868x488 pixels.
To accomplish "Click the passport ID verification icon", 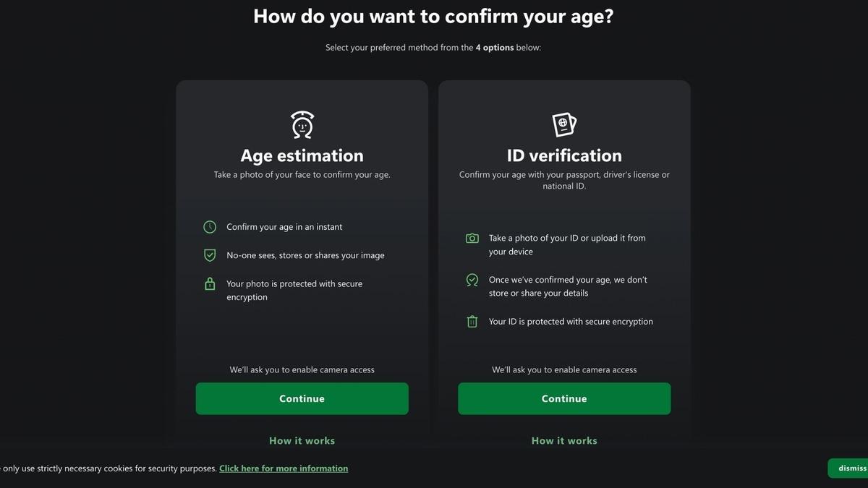I will [x=564, y=123].
